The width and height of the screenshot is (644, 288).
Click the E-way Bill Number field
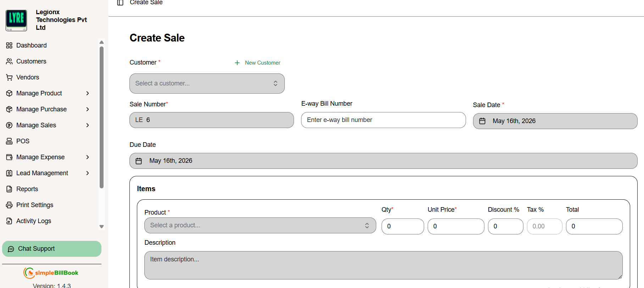[383, 120]
